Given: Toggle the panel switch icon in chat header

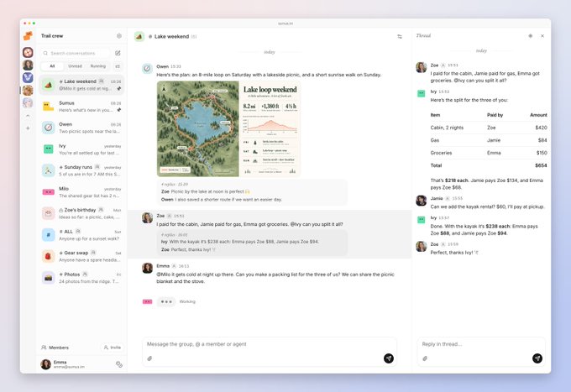Looking at the screenshot, I should (400, 36).
